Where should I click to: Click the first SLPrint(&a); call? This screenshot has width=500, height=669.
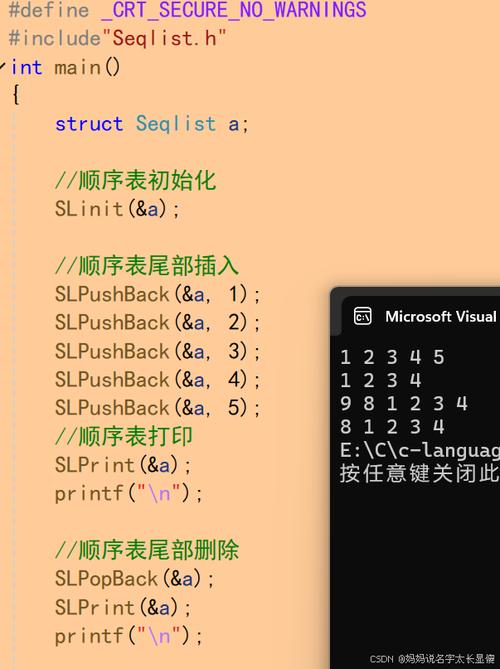pos(123,465)
